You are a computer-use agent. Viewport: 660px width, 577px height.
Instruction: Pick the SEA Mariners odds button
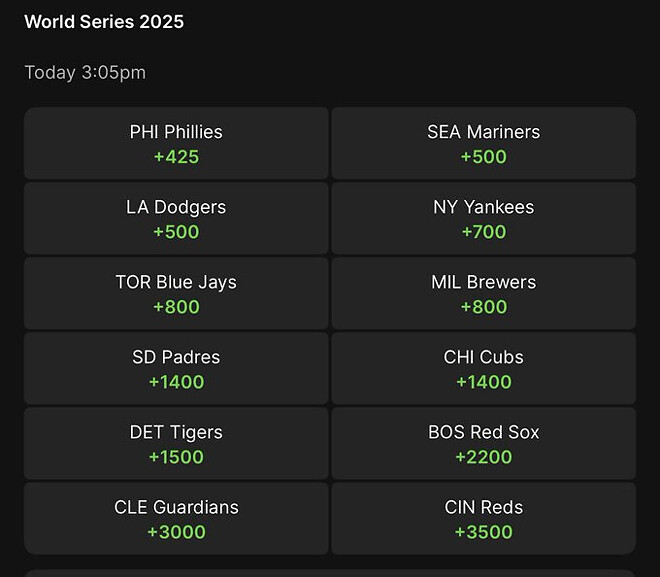(x=483, y=143)
